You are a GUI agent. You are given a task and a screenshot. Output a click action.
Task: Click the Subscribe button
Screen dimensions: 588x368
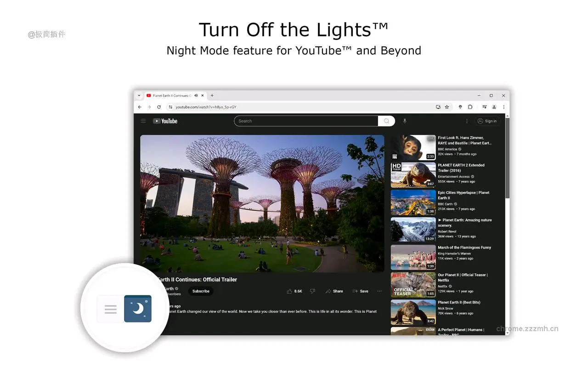(x=201, y=291)
